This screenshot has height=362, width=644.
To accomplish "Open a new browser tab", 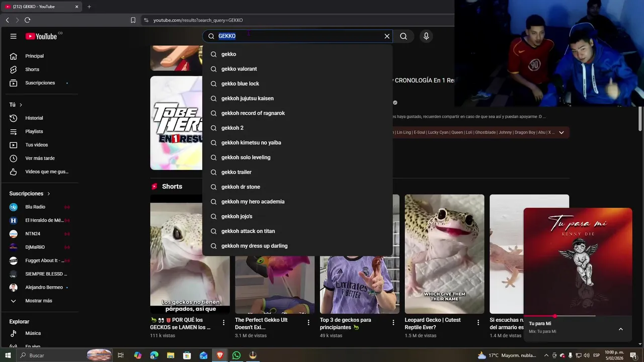I will point(89,7).
